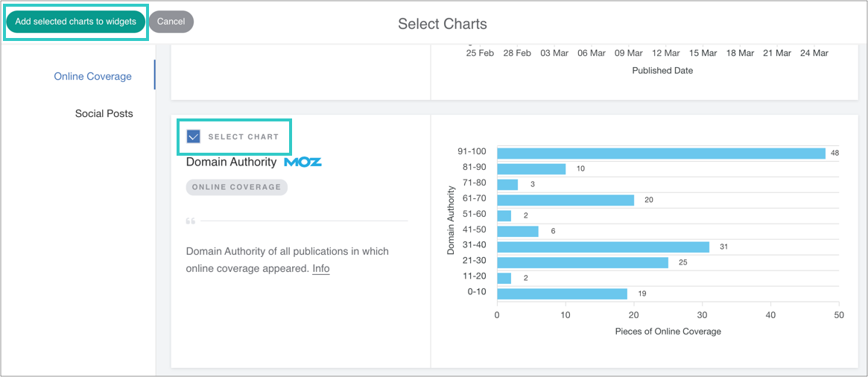The width and height of the screenshot is (868, 377).
Task: Cancel the chart selection
Action: [x=171, y=22]
